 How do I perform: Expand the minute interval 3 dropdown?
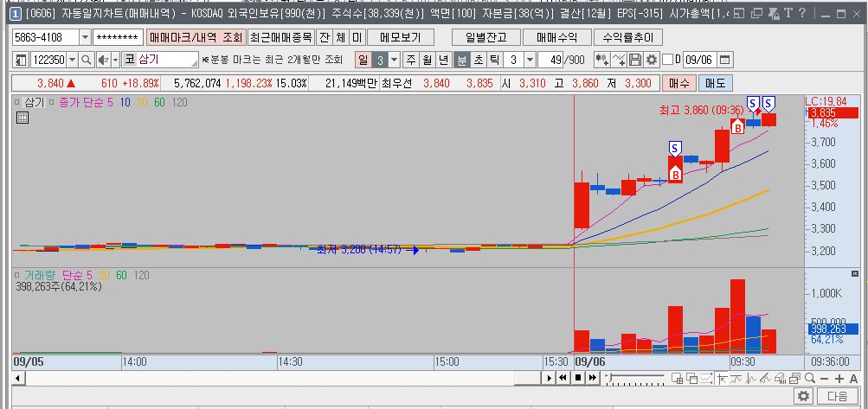[x=530, y=60]
